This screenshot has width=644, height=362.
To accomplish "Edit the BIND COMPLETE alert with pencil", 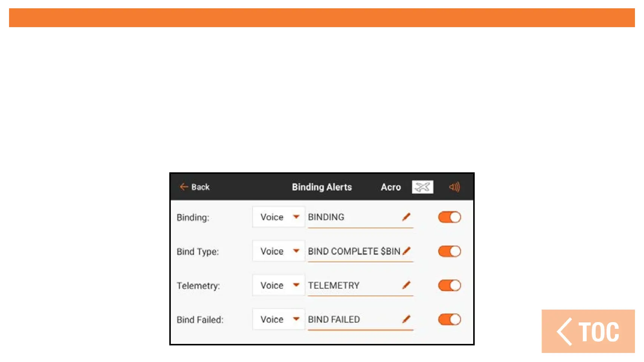I will (406, 251).
